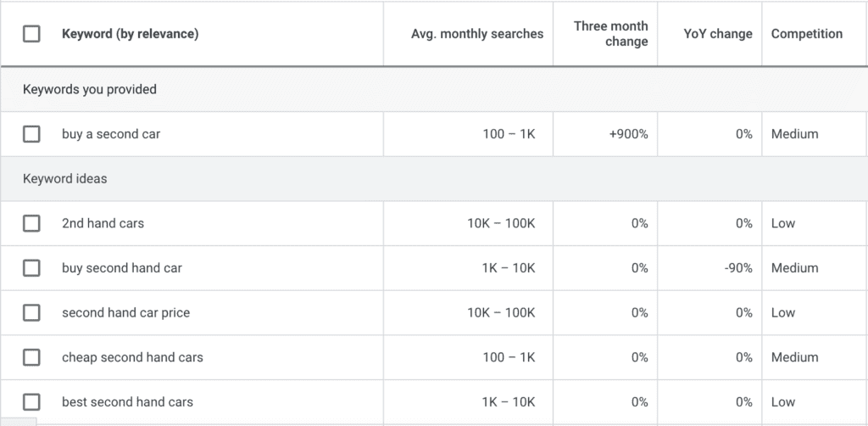Click the +900% three month change value

[628, 134]
